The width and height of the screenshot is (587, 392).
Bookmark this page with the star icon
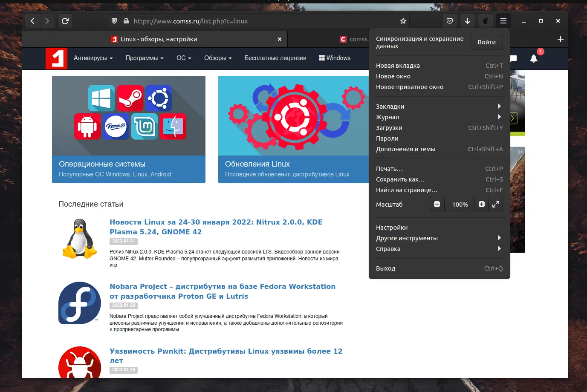403,21
